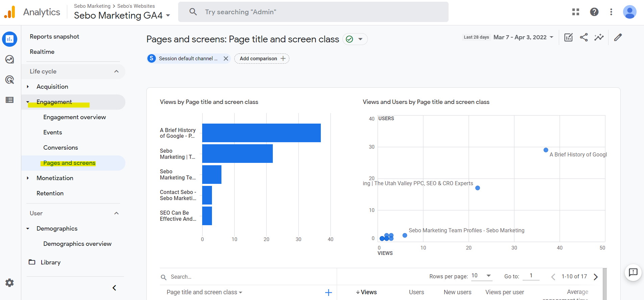Collapse the Life cycle section

click(x=116, y=71)
